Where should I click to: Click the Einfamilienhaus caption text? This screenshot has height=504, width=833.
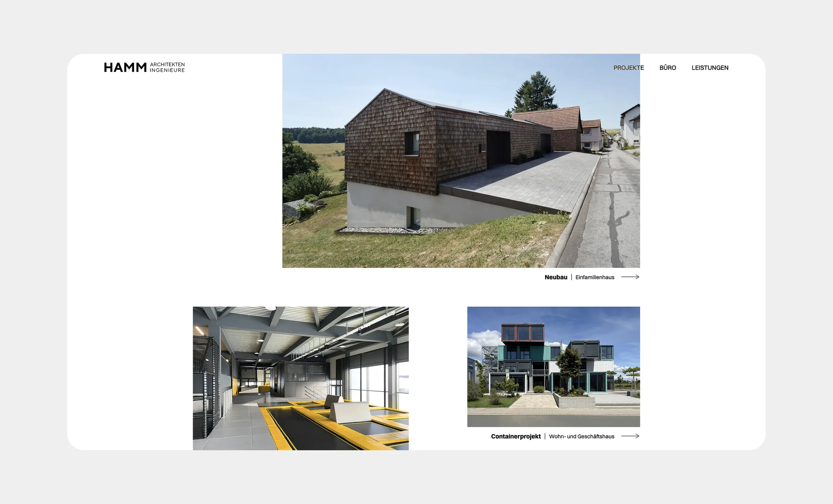[595, 277]
